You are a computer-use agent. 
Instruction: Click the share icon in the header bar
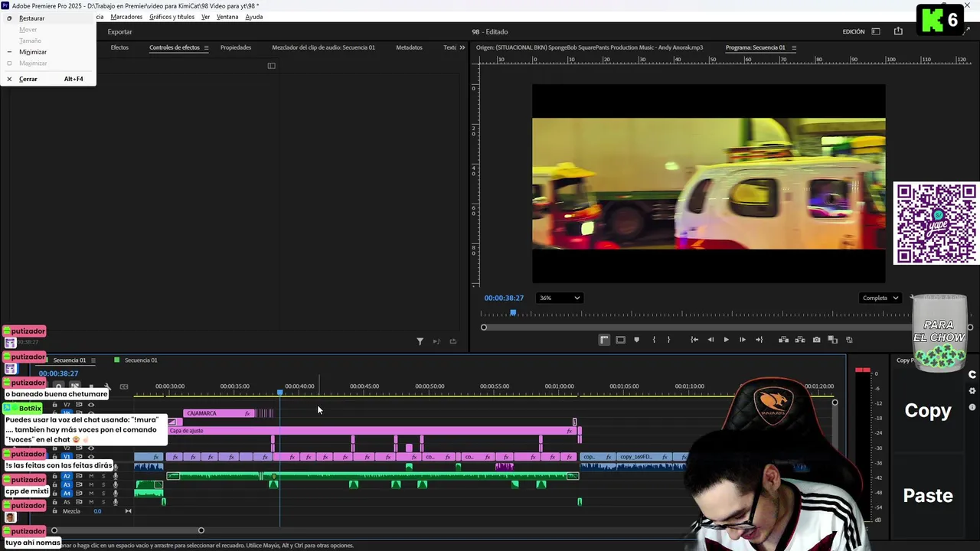coord(898,31)
